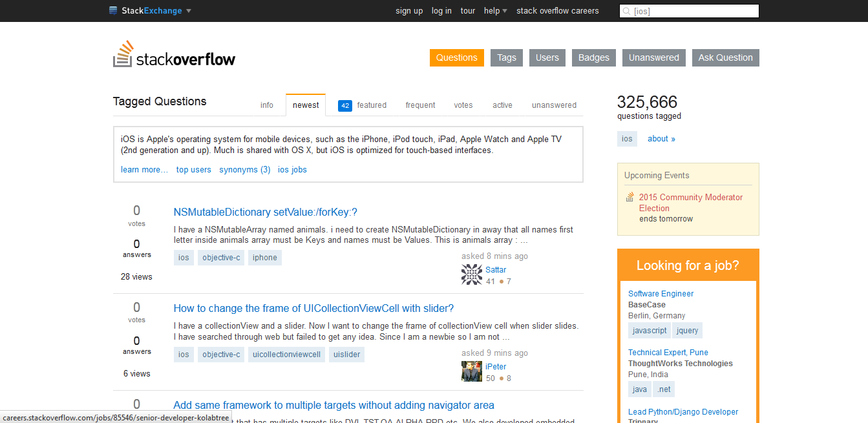Screen dimensions: 868x423
Task: Click the search magnifier icon
Action: coord(626,11)
